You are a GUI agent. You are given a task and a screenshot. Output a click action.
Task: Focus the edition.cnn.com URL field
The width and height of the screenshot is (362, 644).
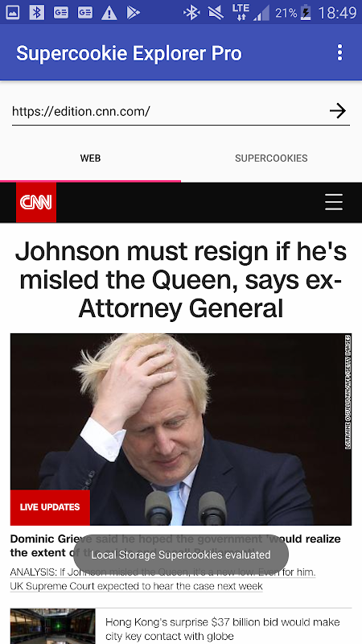[x=167, y=111]
